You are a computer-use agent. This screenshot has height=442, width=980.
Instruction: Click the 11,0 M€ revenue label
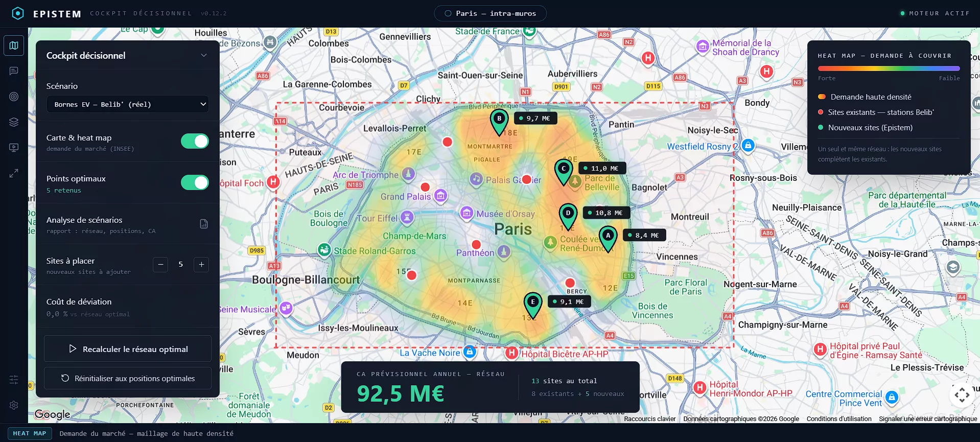point(602,169)
